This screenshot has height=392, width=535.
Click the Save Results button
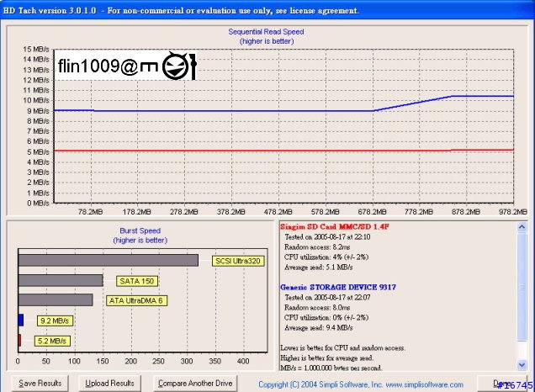40,384
